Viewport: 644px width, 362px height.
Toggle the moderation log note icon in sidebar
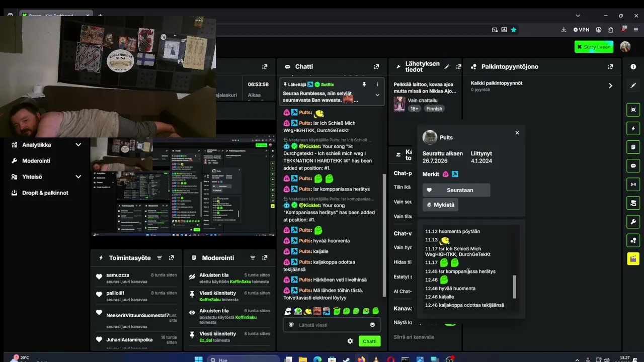click(x=633, y=147)
